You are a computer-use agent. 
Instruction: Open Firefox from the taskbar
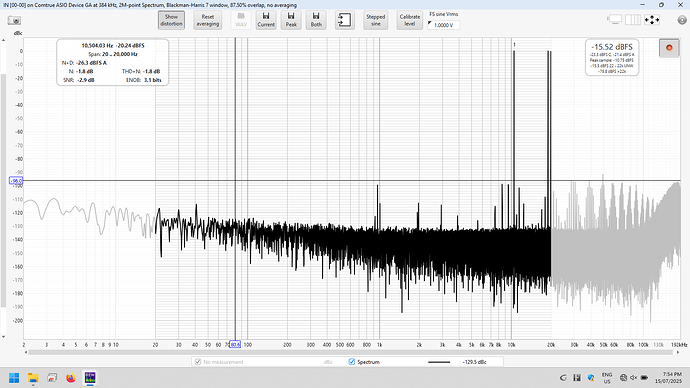coord(71,378)
